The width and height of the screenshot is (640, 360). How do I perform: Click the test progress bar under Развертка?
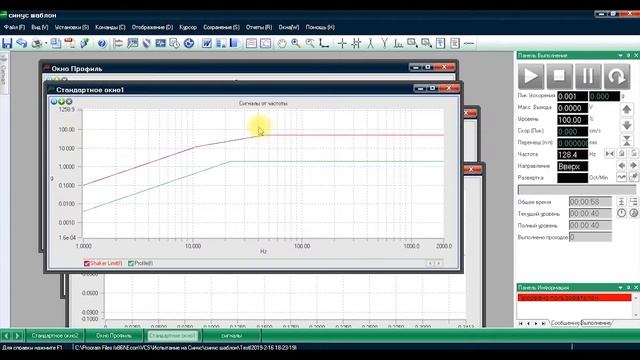click(577, 190)
